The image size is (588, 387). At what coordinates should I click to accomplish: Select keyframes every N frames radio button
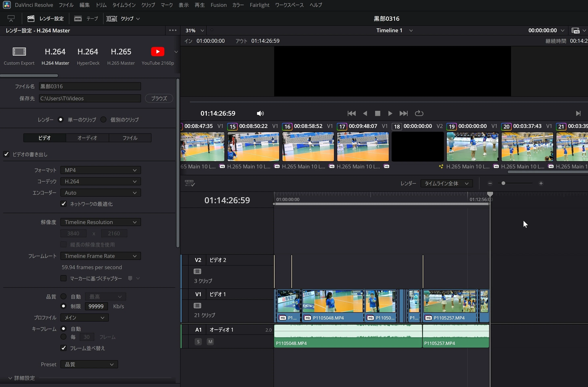[x=63, y=337]
